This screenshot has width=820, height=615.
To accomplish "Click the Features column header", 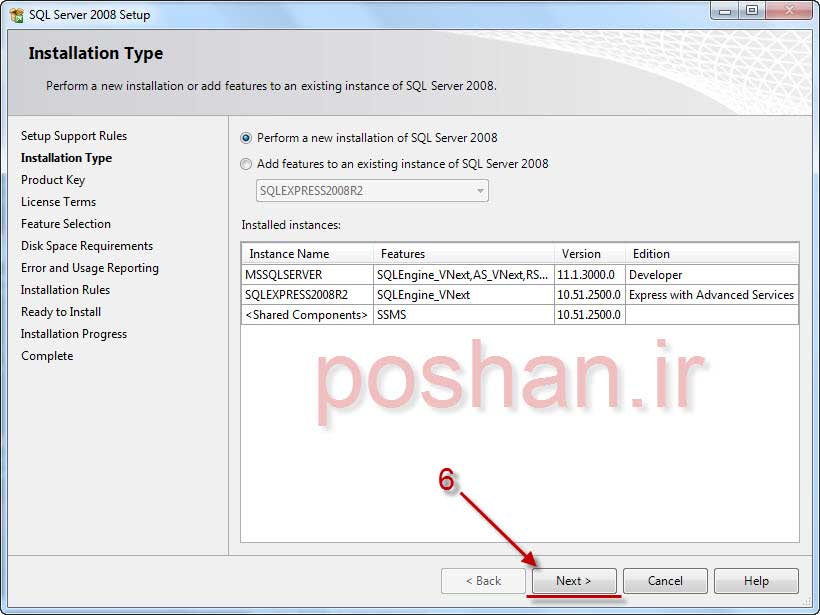I will (463, 254).
